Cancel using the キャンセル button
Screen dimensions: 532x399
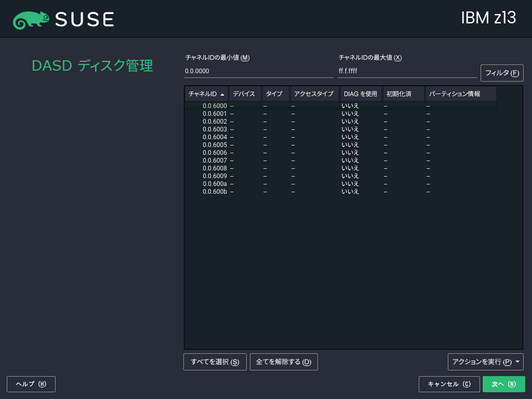pyautogui.click(x=449, y=384)
